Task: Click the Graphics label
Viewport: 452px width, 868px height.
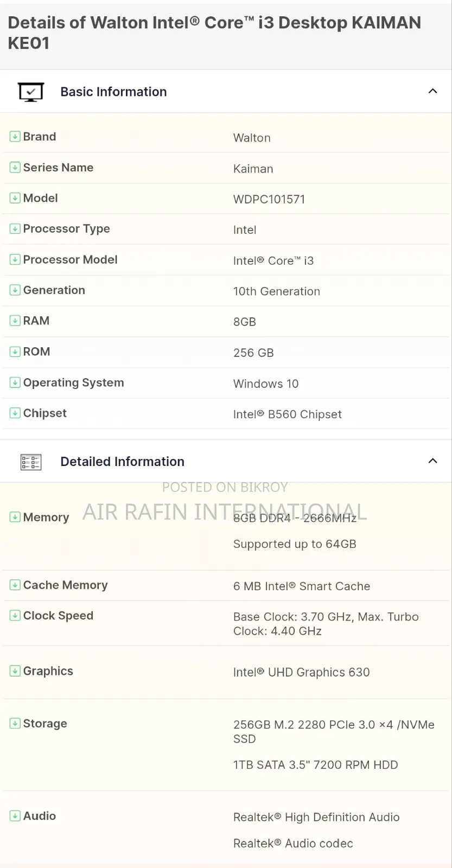Action: pos(48,671)
